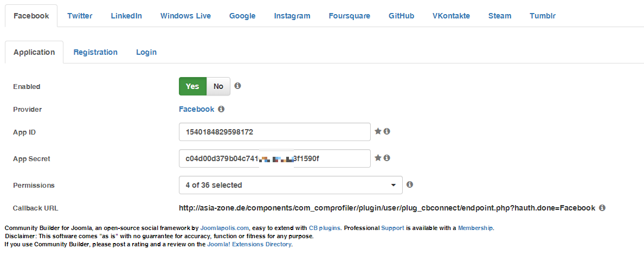Switch to the VKontakte tab
Image resolution: width=644 pixels, height=268 pixels.
pos(452,16)
